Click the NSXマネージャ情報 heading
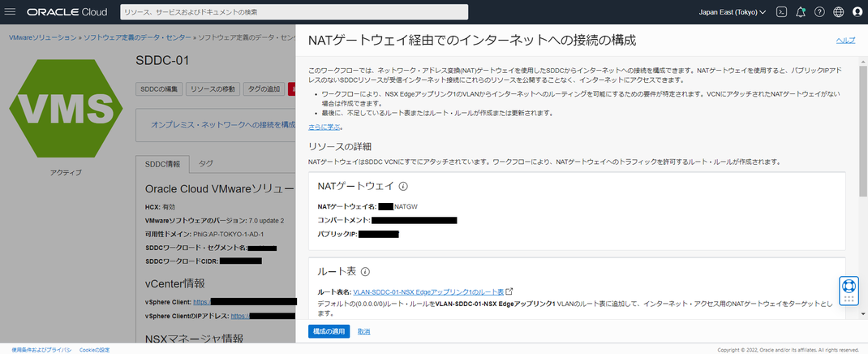868x354 pixels. [194, 339]
